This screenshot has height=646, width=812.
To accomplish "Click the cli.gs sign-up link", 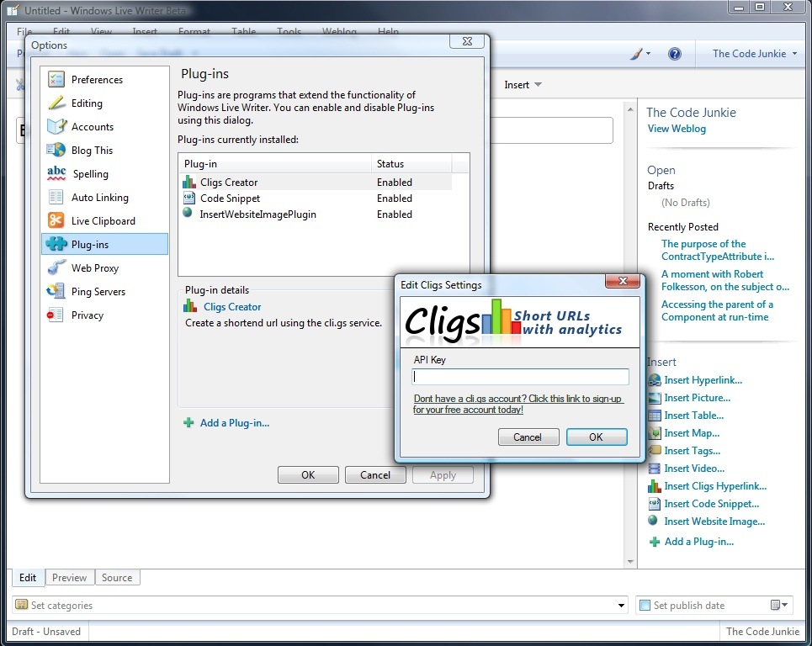I will pos(517,404).
